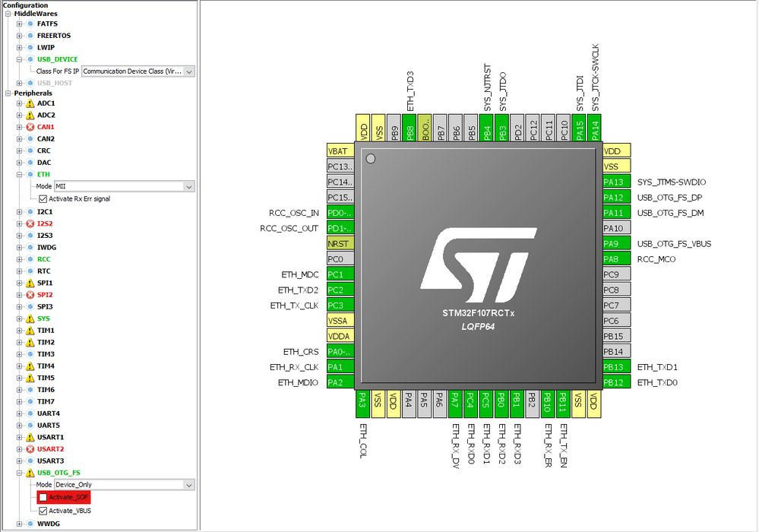Click the RCC_OSC_IN pin label
759x532 pixels.
(294, 213)
